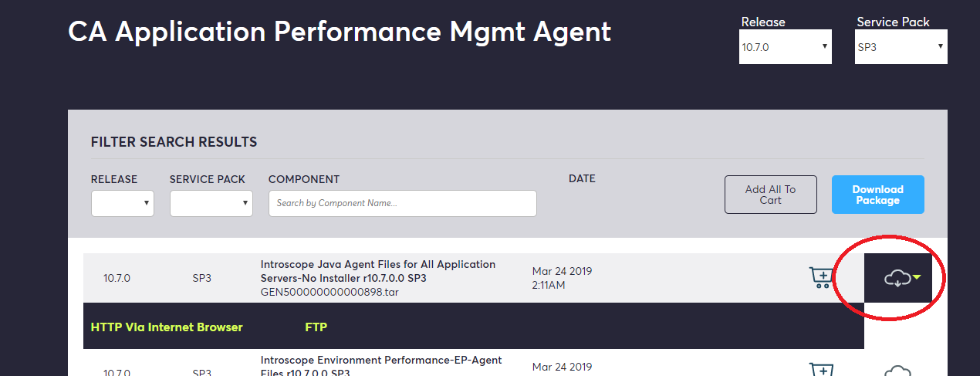
Task: Click the DATE column label
Action: (x=582, y=178)
